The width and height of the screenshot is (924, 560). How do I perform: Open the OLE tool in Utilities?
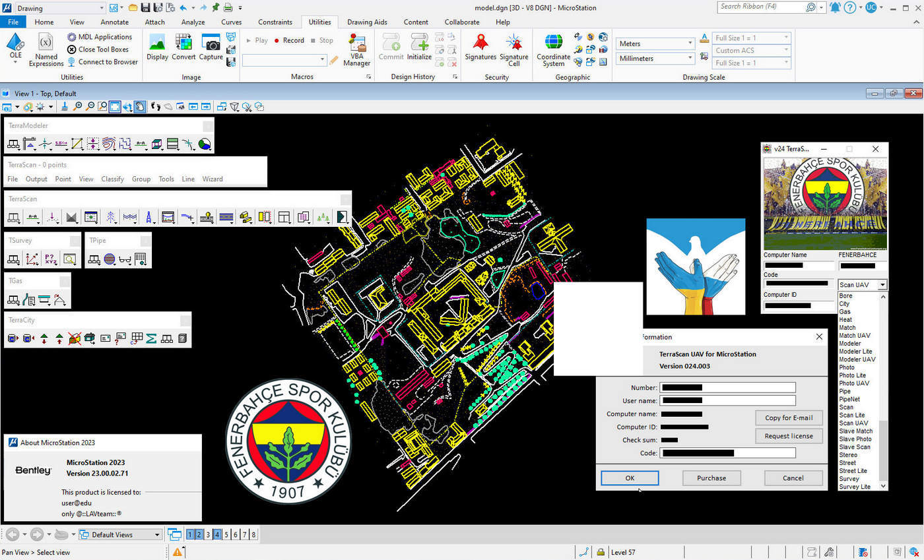(x=15, y=47)
